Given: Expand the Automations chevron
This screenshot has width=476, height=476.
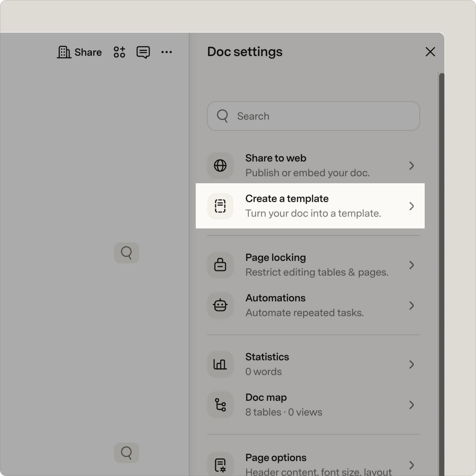Looking at the screenshot, I should (x=412, y=305).
